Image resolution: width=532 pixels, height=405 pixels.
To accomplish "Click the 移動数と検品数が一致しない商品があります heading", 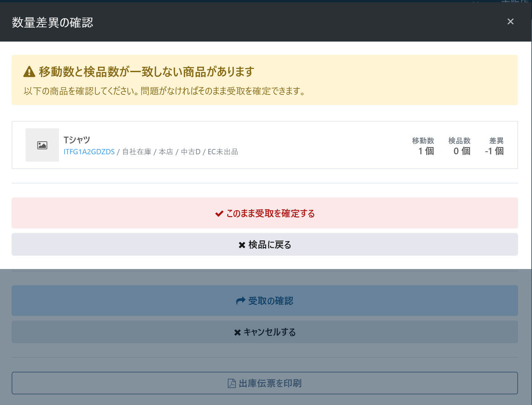I will 146,71.
